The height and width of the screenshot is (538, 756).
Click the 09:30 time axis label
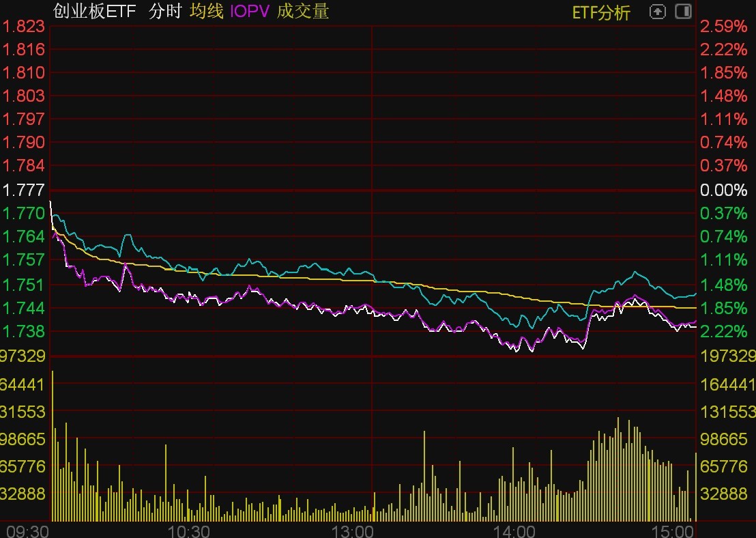click(27, 532)
